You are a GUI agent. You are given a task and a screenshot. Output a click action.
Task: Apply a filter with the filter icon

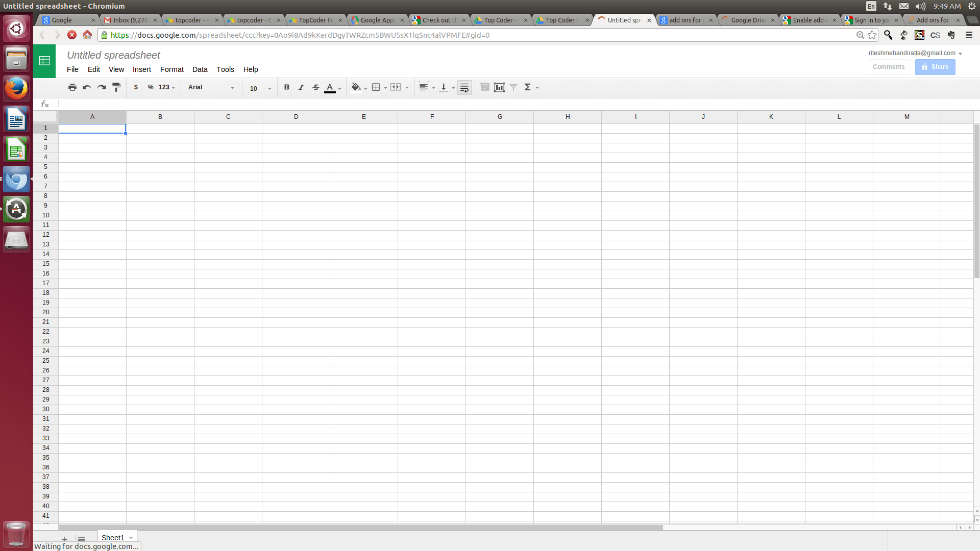(513, 87)
